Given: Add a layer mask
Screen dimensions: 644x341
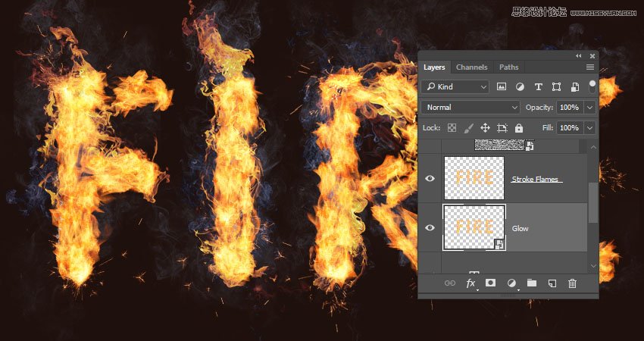Looking at the screenshot, I should click(491, 283).
